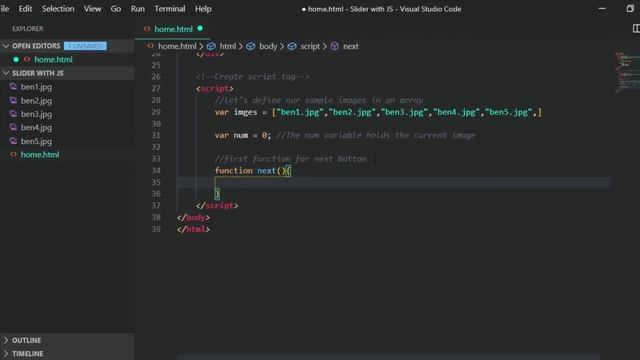Viewport: 640px width, 360px height.
Task: Click the closing script tag on line 37
Action: [x=217, y=206]
